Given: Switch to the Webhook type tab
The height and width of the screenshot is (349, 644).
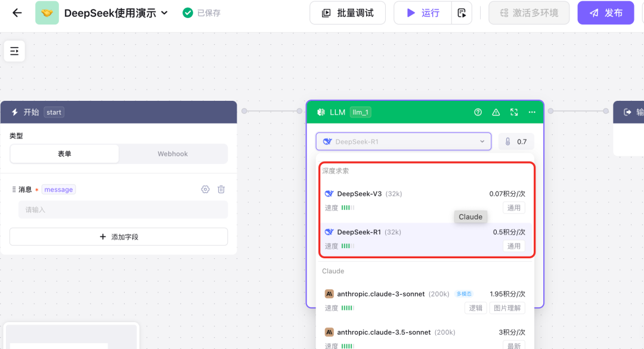Looking at the screenshot, I should click(172, 154).
